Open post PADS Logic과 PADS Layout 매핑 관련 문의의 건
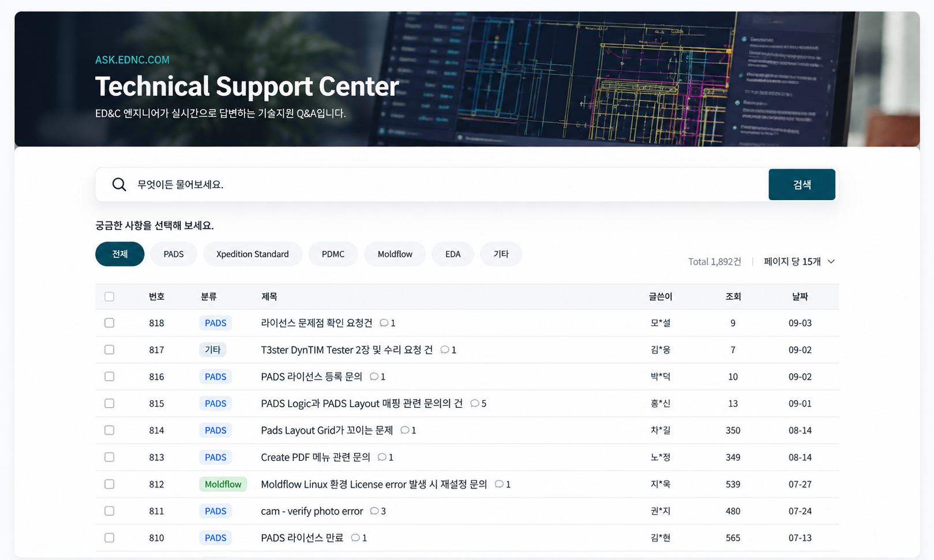Viewport: 934px width, 560px height. point(362,403)
